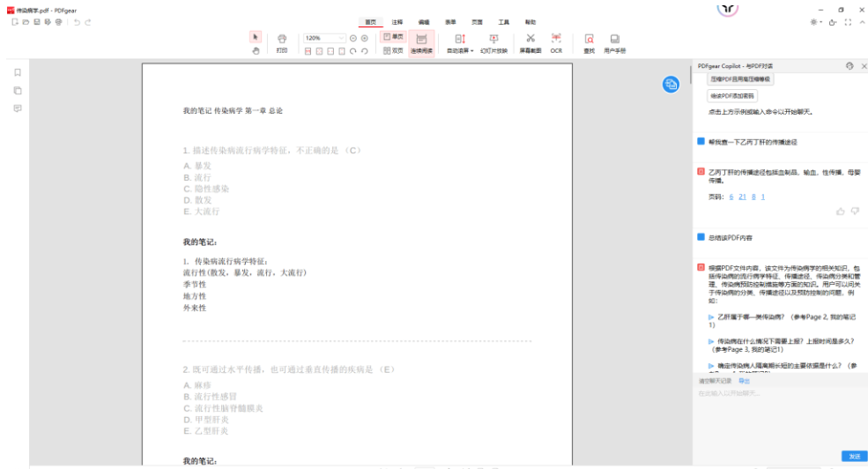Click the open file folder icon

[26, 22]
